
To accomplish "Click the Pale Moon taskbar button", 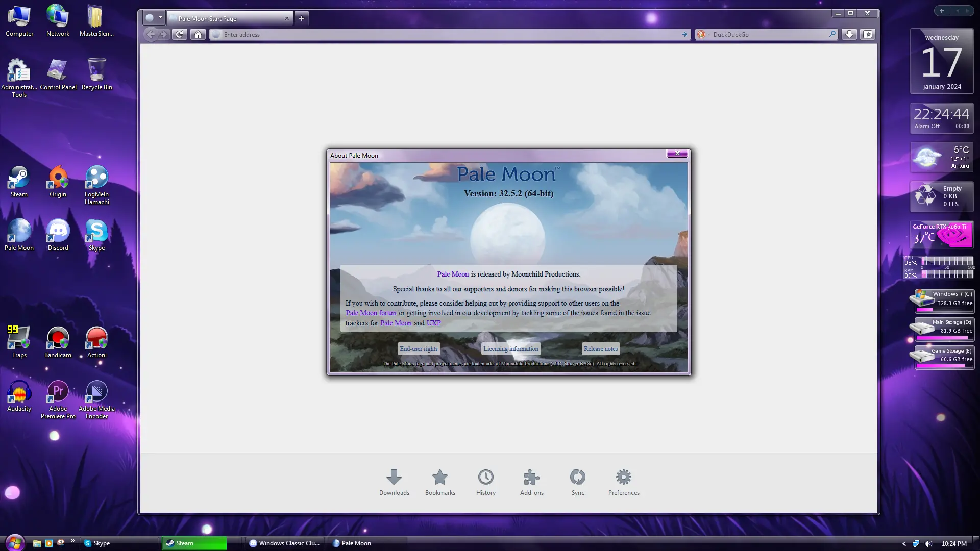I will (x=367, y=543).
